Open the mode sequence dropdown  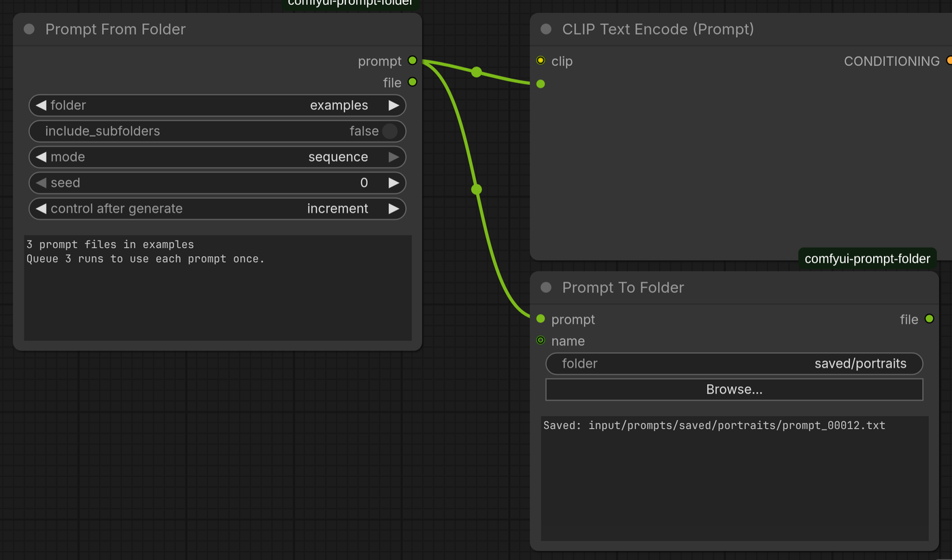(x=338, y=157)
